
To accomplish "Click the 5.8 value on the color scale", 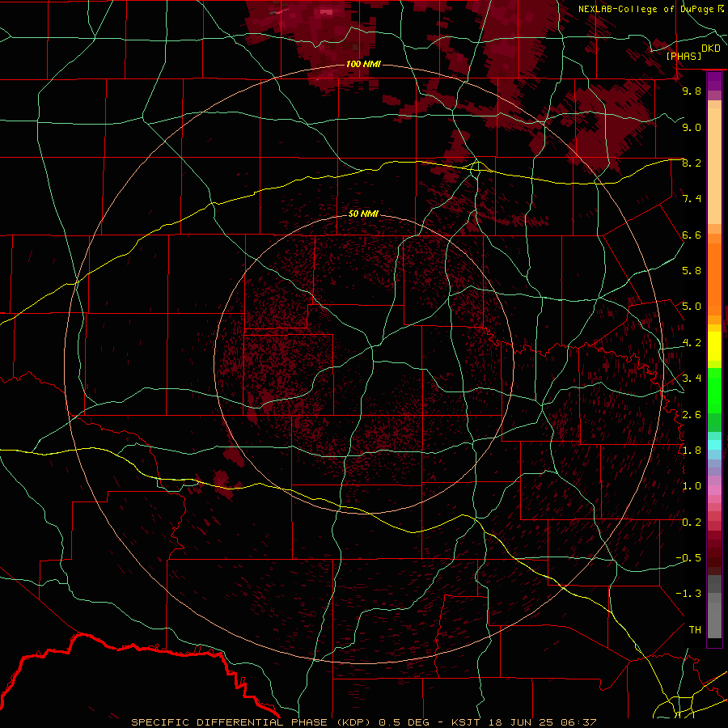I will coord(692,271).
